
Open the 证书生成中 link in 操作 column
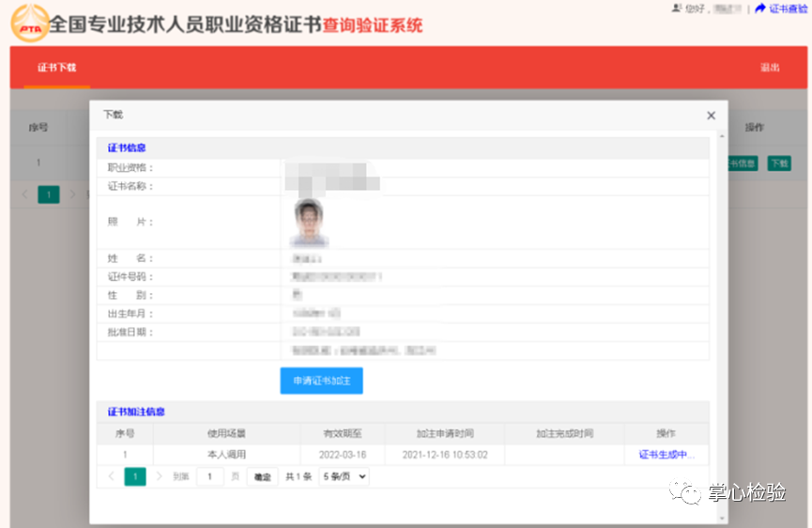pyautogui.click(x=666, y=455)
